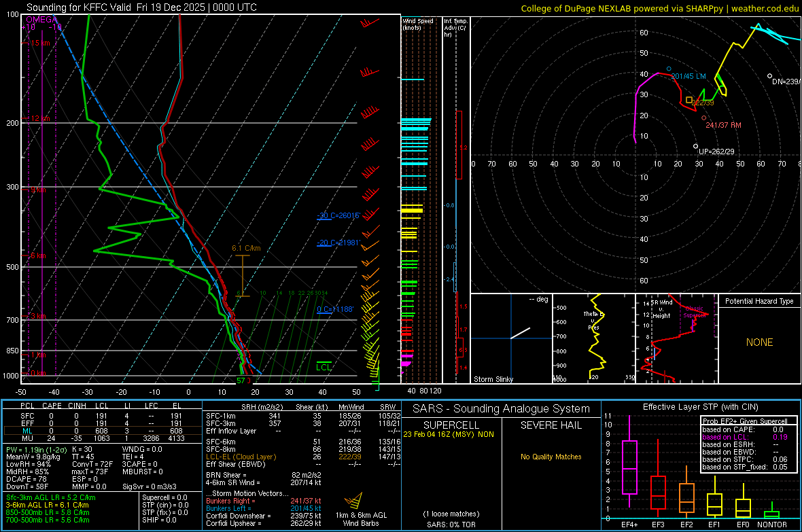The image size is (802, 532).
Task: Click the green LCL marker on skew-T
Action: click(x=324, y=366)
